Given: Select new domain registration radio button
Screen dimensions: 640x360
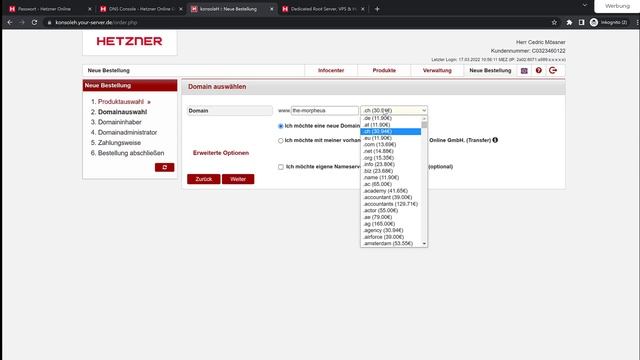Looking at the screenshot, I should click(280, 126).
